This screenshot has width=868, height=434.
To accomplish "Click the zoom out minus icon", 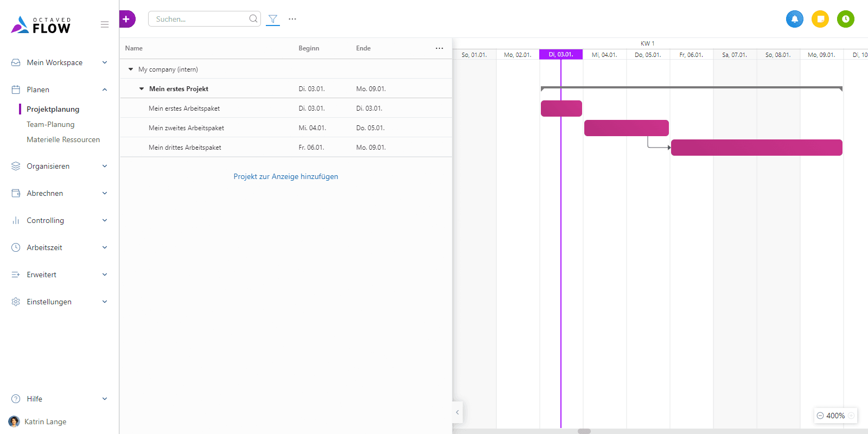I will coord(820,416).
